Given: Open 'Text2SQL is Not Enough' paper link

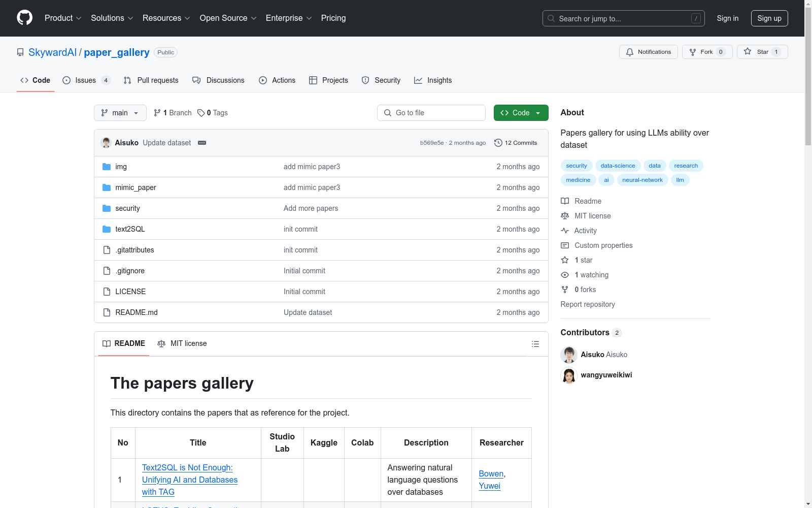Looking at the screenshot, I should pos(190,480).
